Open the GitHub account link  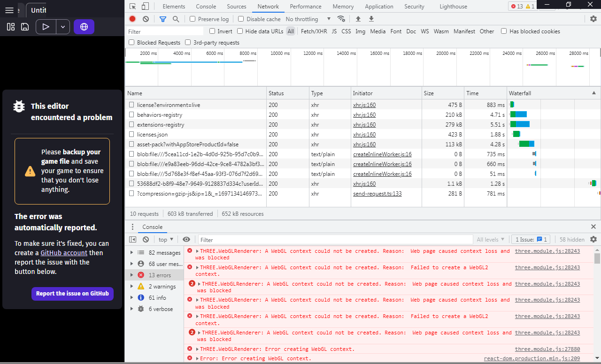pyautogui.click(x=64, y=252)
